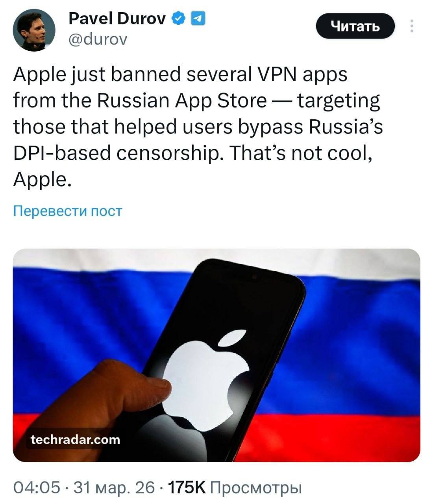Click the 04:05 post timestamp
This screenshot has width=433, height=504.
pyautogui.click(x=37, y=488)
